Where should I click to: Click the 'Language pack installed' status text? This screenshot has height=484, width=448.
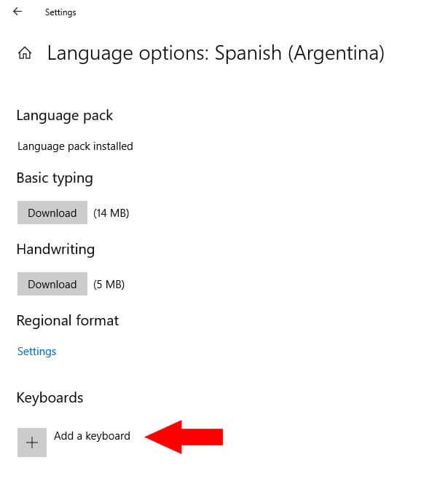(x=75, y=146)
